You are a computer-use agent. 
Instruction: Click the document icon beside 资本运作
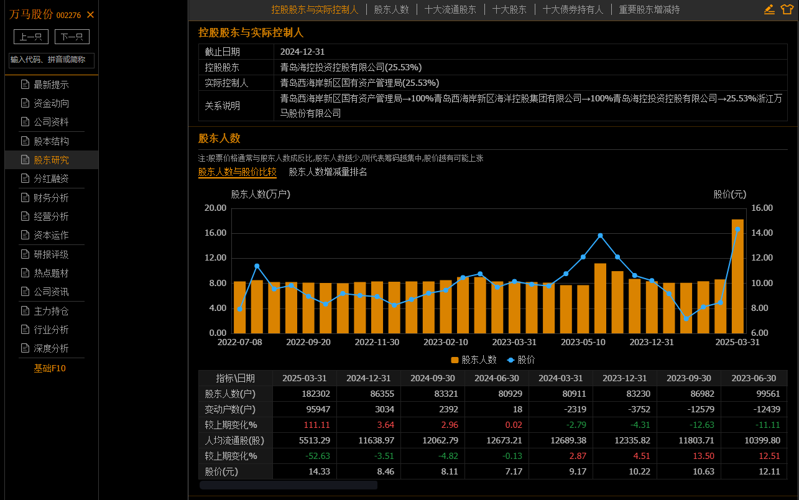coord(24,235)
